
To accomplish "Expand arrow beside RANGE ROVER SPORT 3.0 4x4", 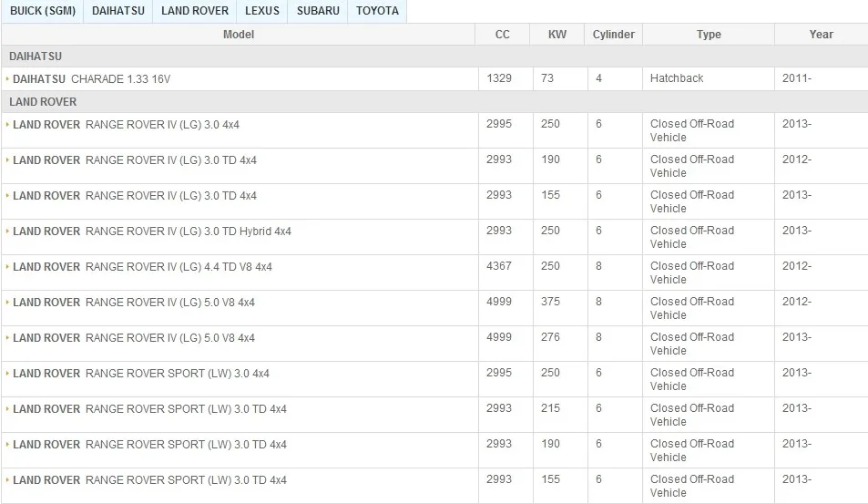I will tap(7, 373).
